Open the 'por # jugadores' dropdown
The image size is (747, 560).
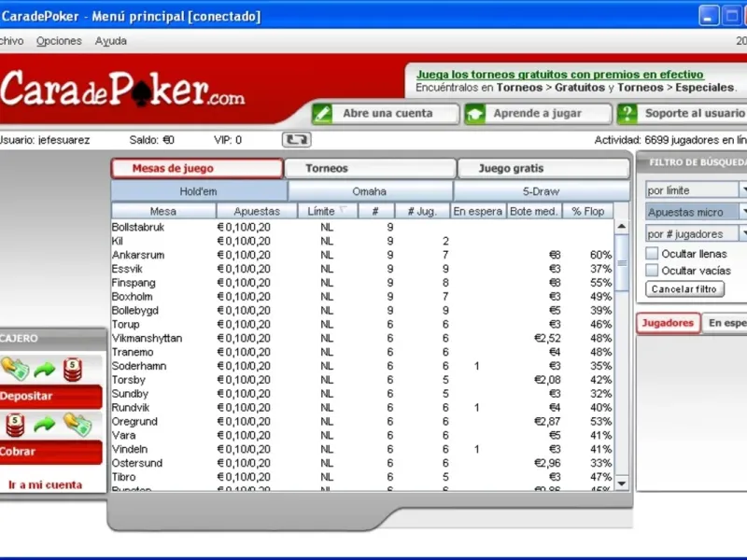tap(696, 234)
